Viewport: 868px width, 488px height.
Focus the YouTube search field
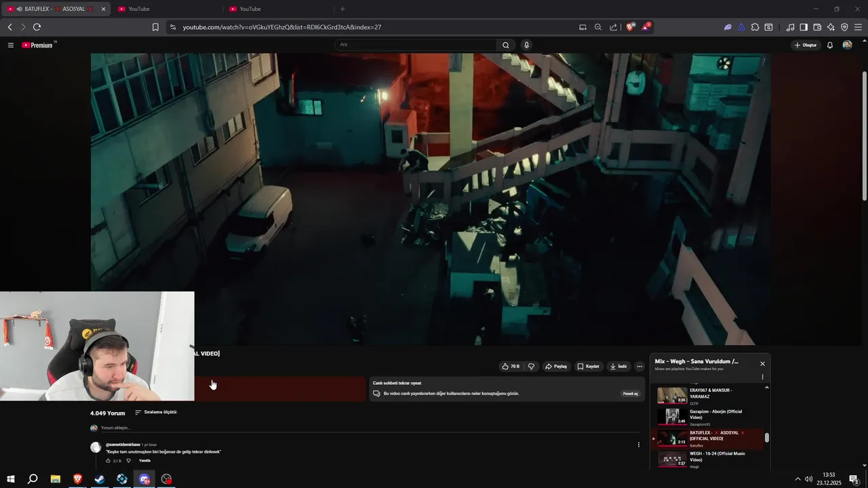416,45
